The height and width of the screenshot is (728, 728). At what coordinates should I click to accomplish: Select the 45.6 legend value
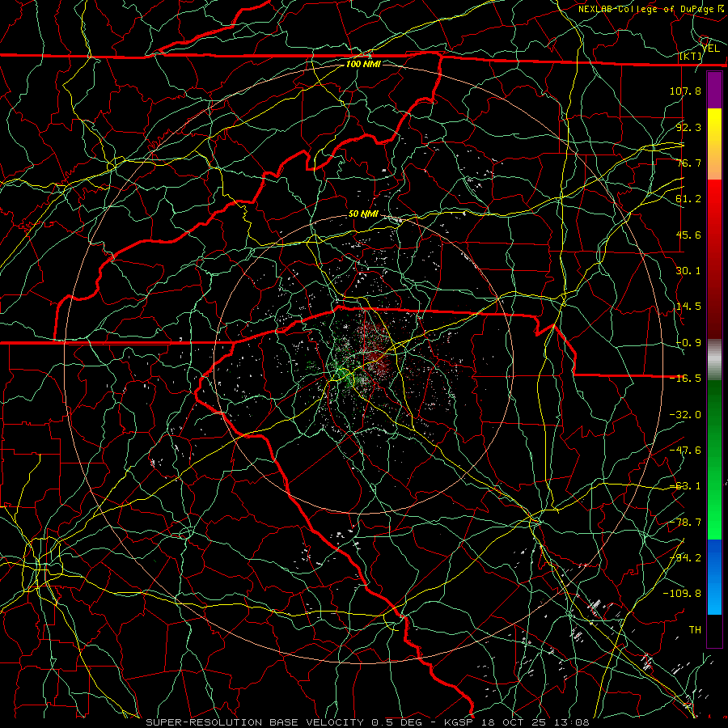(x=688, y=235)
